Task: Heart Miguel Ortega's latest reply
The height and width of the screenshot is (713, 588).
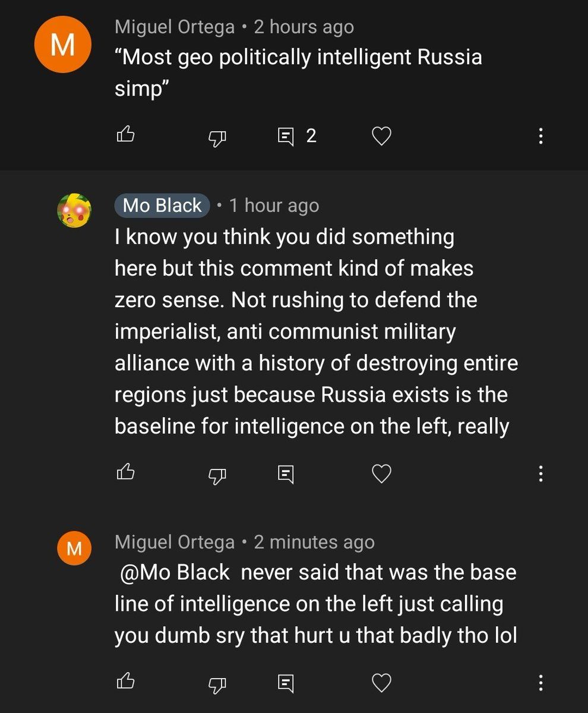Action: tap(381, 683)
